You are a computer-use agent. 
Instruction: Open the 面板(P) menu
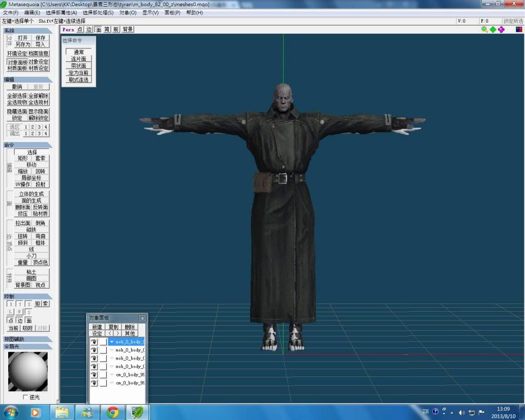[x=172, y=13]
